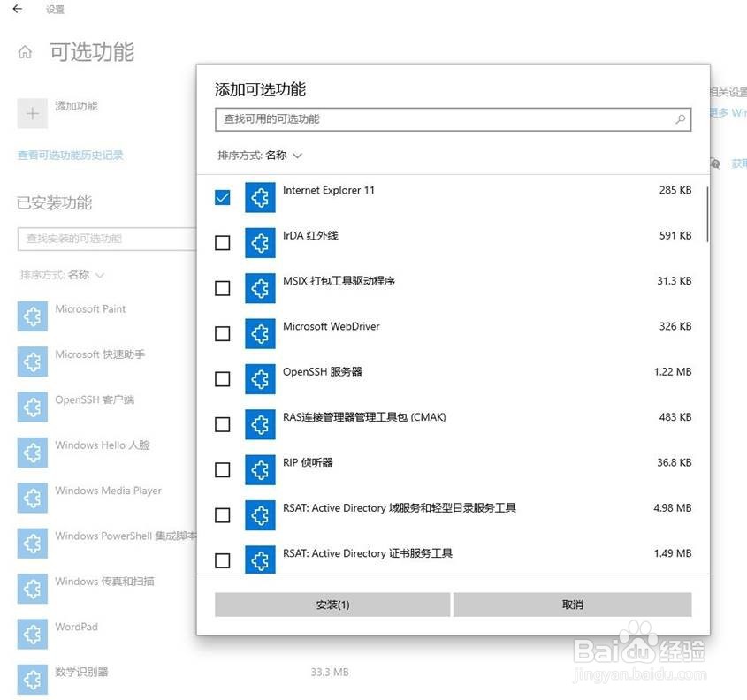The image size is (747, 700).
Task: Click the Windows Media Player feature icon
Action: click(x=33, y=498)
